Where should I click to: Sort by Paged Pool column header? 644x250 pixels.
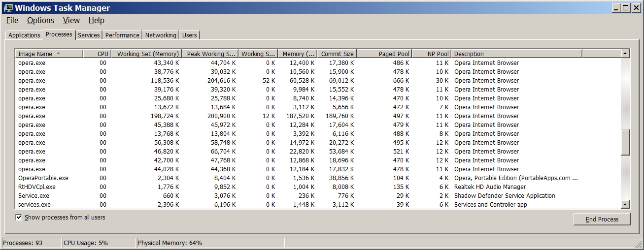point(384,54)
